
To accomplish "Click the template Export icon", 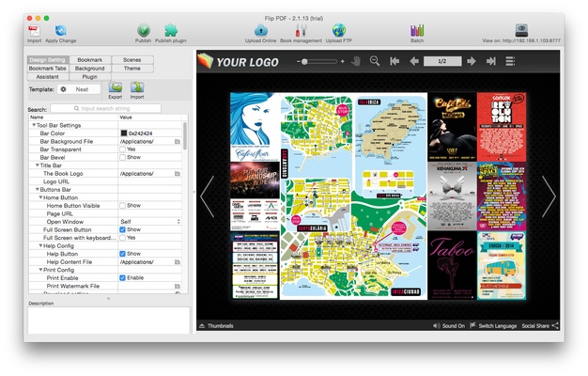I will [x=116, y=87].
